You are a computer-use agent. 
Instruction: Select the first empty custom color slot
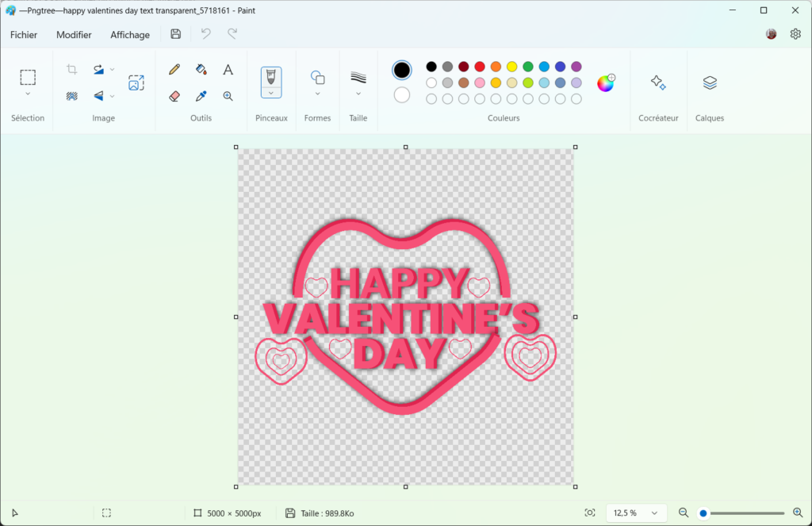[431, 99]
